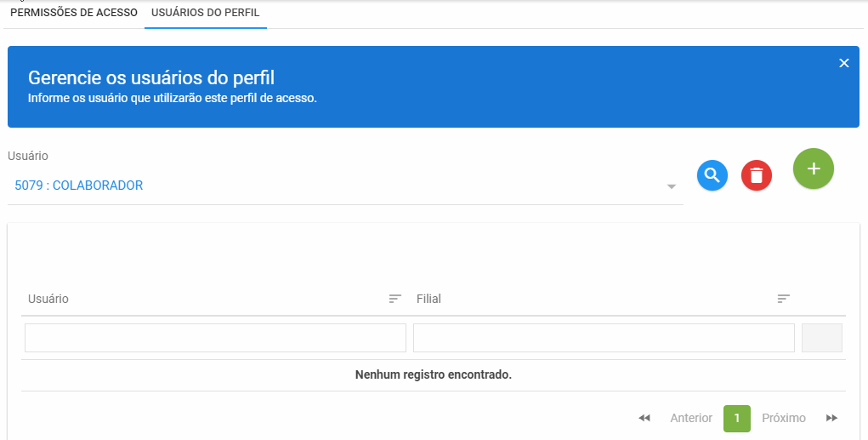Click the Usuário column header
This screenshot has height=440, width=868.
[x=48, y=299]
